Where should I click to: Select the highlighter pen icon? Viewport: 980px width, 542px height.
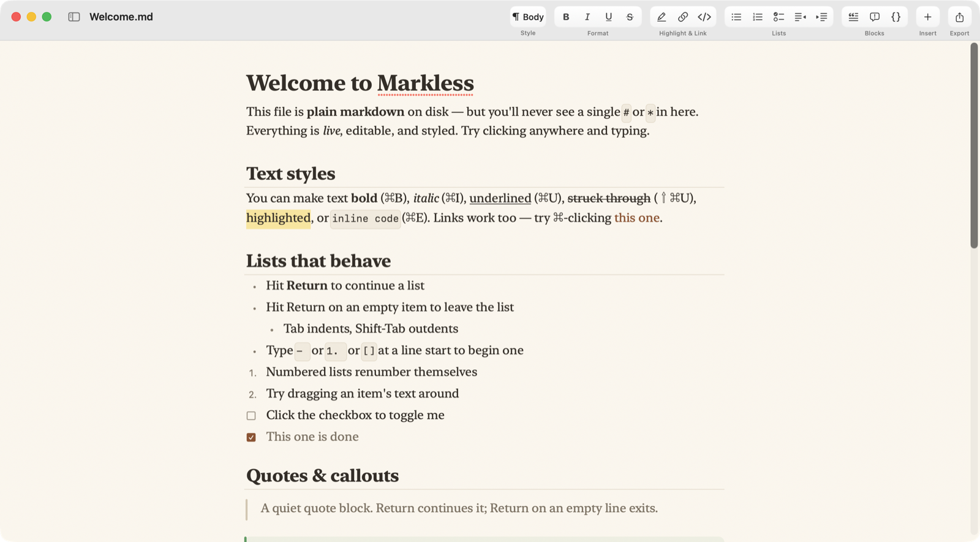661,17
